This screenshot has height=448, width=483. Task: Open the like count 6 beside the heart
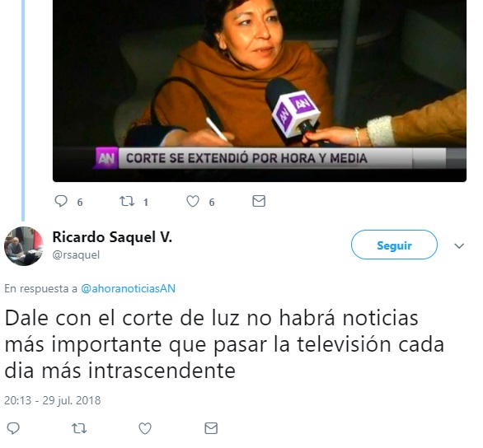(x=212, y=202)
